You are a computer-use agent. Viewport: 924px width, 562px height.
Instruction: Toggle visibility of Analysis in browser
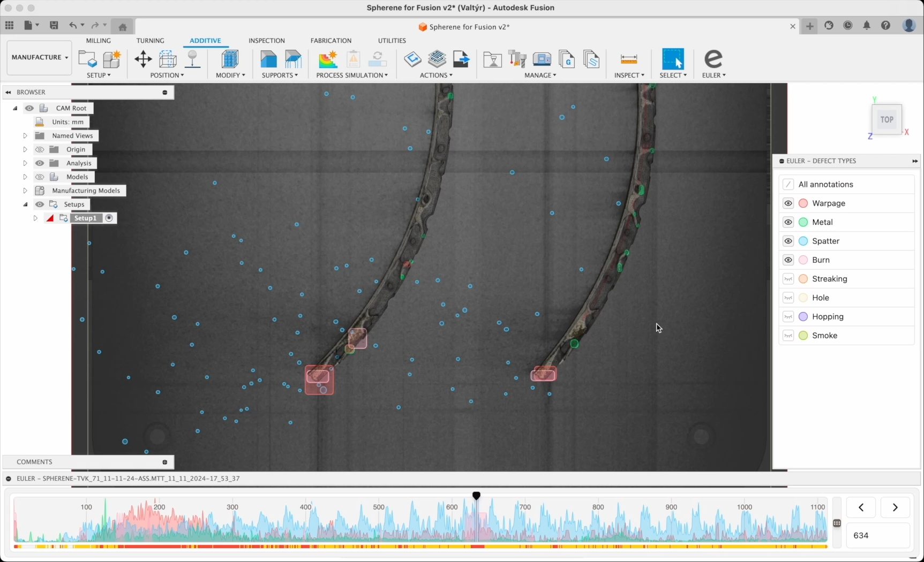[40, 163]
